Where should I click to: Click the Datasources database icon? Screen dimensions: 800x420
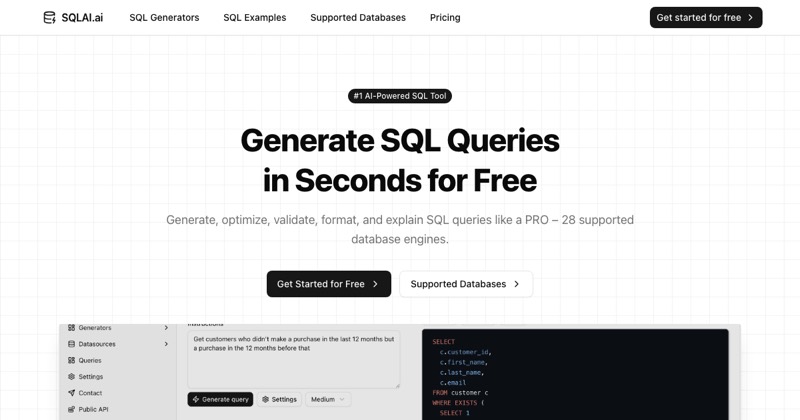tap(71, 344)
